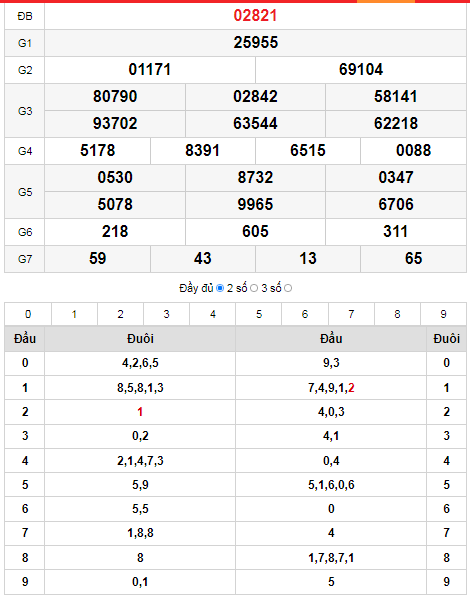Screen dimensions: 470x595
Task: Click digit filter 0 in number row
Action: (x=28, y=314)
